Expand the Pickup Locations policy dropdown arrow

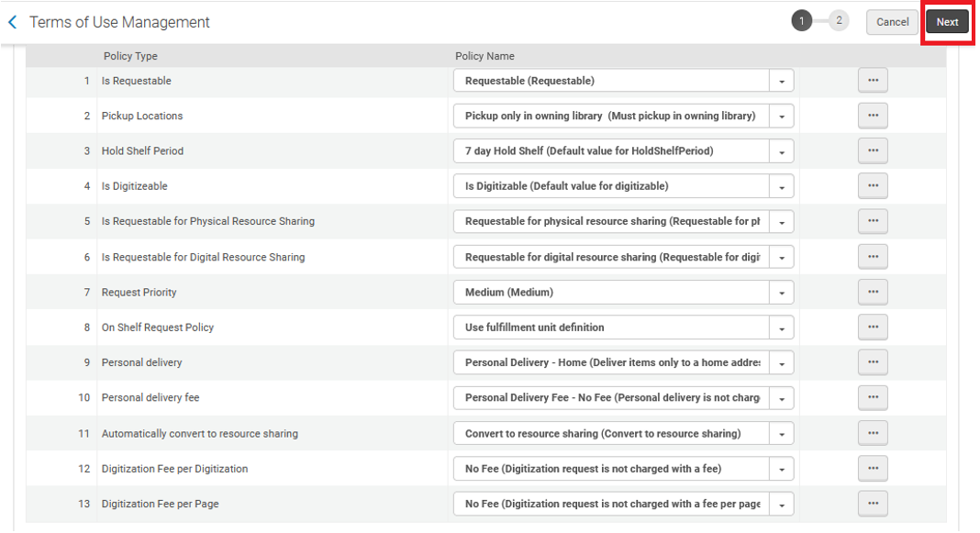(781, 117)
